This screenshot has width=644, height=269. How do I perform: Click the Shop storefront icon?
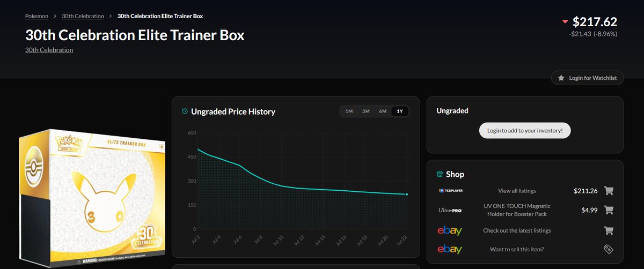(440, 174)
